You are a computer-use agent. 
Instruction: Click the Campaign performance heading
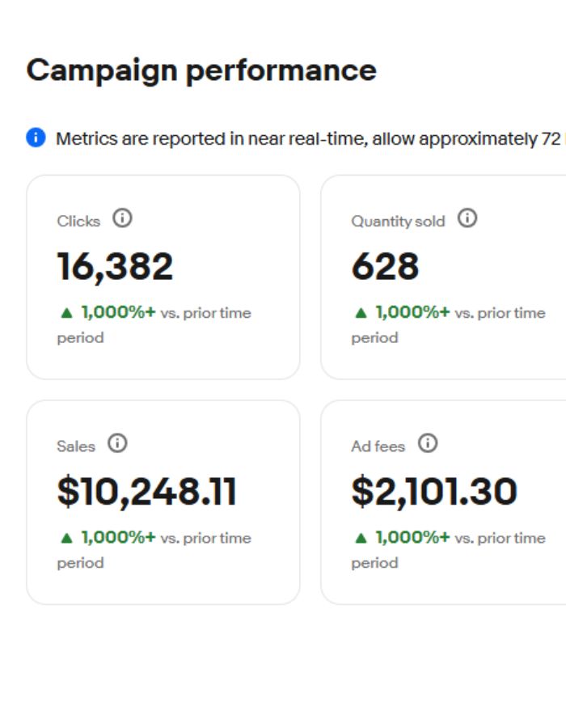pyautogui.click(x=201, y=70)
